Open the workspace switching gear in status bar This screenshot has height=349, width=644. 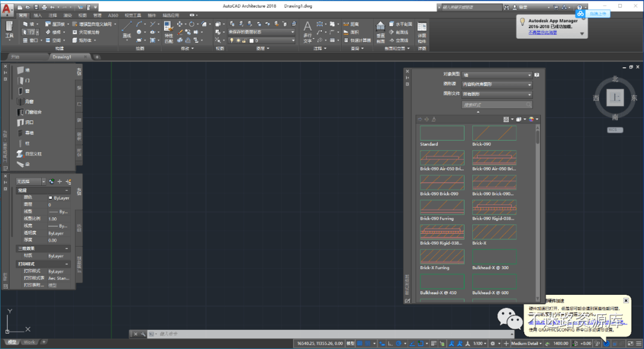(493, 343)
